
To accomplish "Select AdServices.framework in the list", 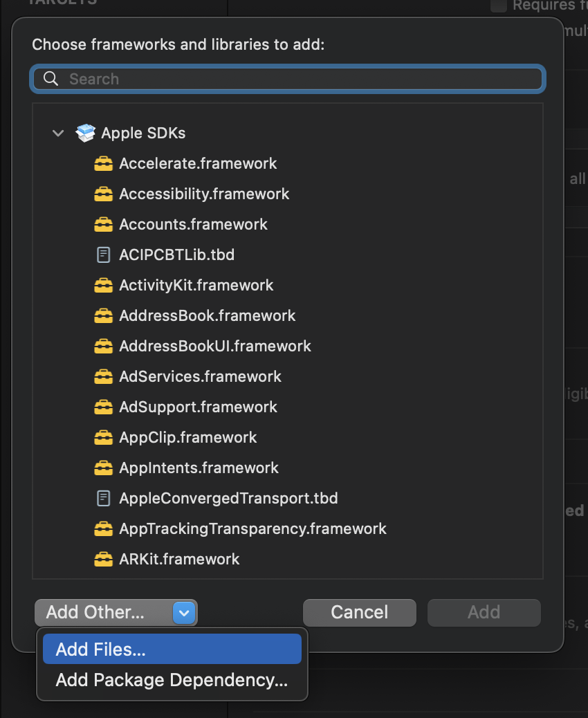I will pos(200,377).
